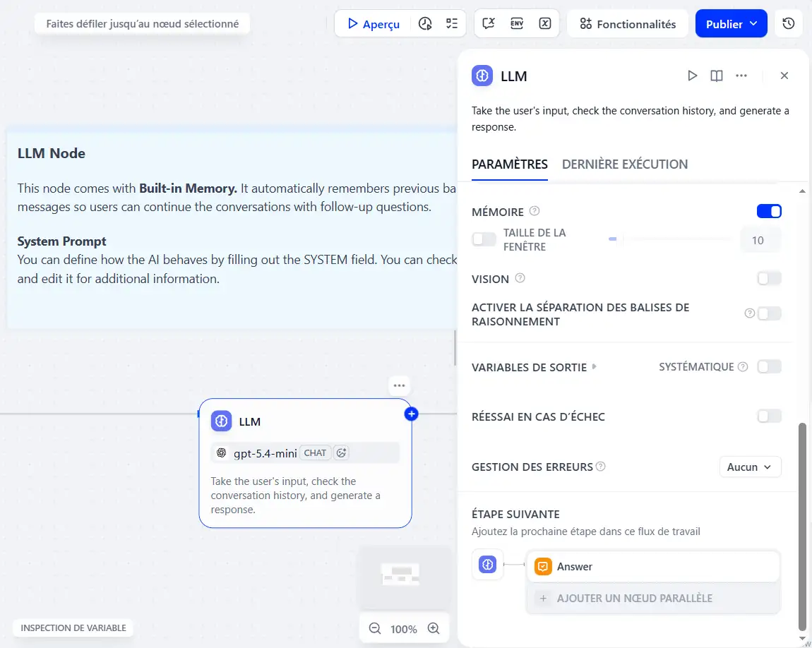Viewport: 812px width, 648px height.
Task: Click the OpenAI logo on the node
Action: (222, 453)
